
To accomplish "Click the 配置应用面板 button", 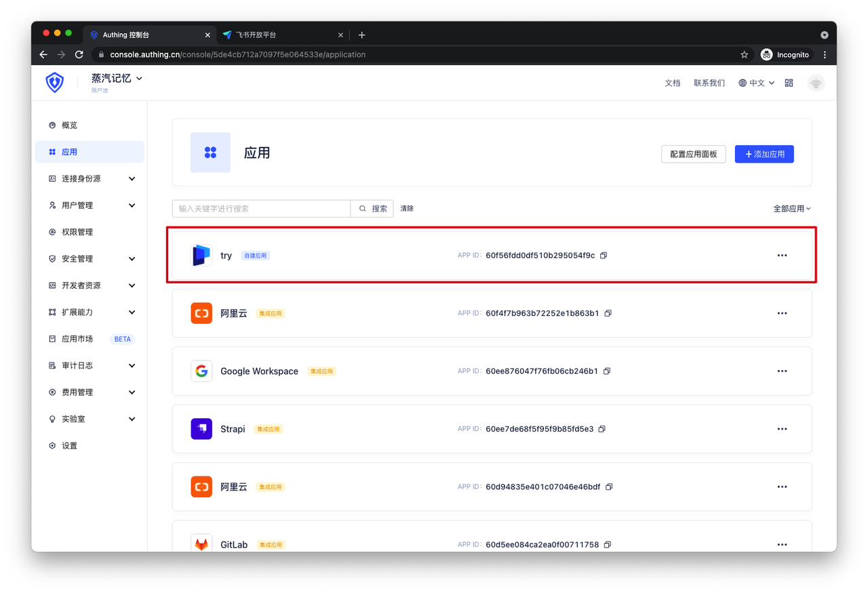I will click(694, 154).
